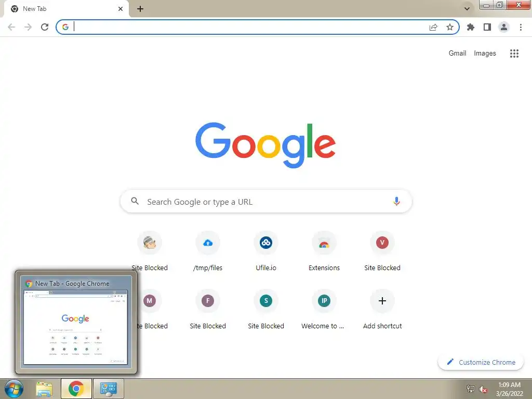Go back with the browser back arrow
Image resolution: width=532 pixels, height=399 pixels.
click(x=11, y=27)
